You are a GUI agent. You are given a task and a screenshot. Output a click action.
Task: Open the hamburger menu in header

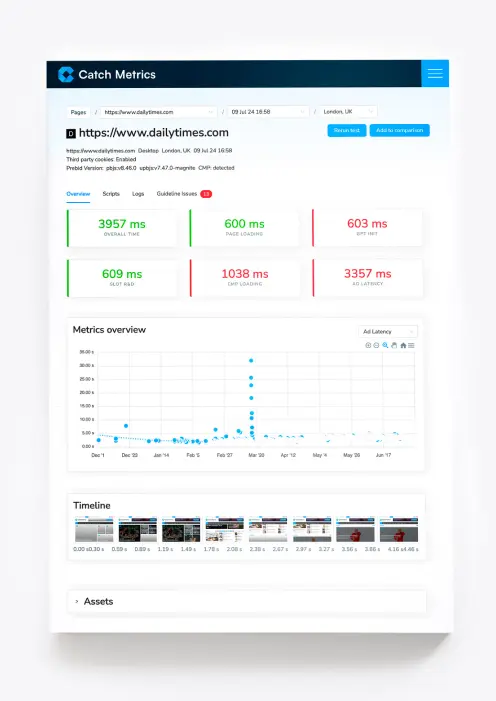(435, 74)
